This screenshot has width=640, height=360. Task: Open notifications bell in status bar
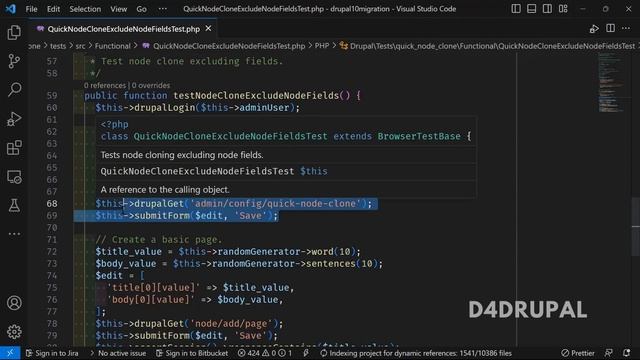627,353
